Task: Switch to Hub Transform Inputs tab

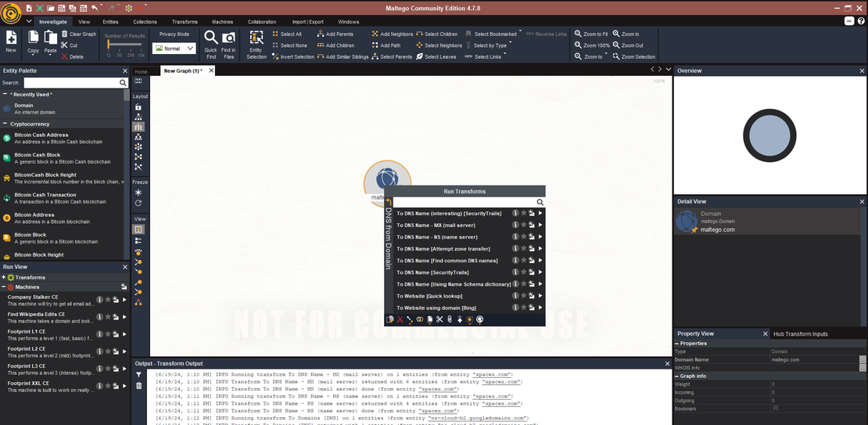Action: pos(801,333)
